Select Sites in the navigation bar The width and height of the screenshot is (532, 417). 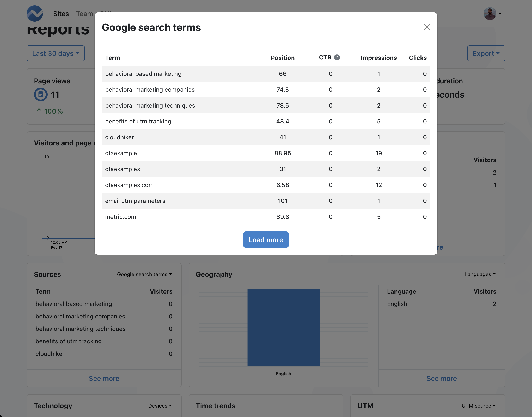pos(61,14)
